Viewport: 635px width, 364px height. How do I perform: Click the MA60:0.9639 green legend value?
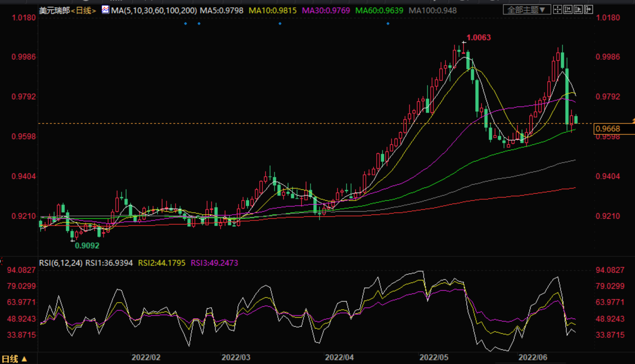(379, 10)
